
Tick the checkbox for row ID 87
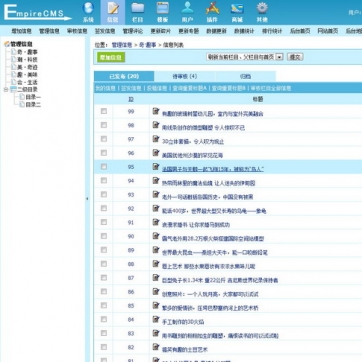click(104, 278)
